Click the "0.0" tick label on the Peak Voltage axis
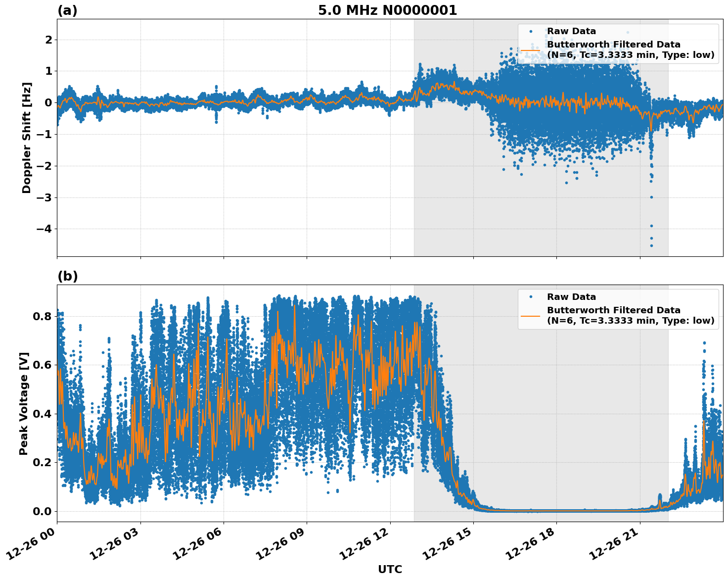Viewport: 728px width, 580px height. coord(42,511)
